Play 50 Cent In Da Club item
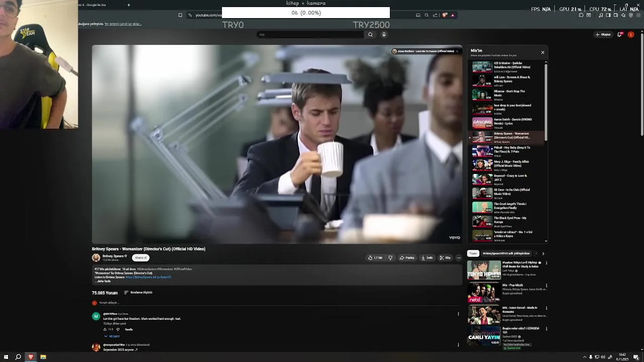 [507, 194]
